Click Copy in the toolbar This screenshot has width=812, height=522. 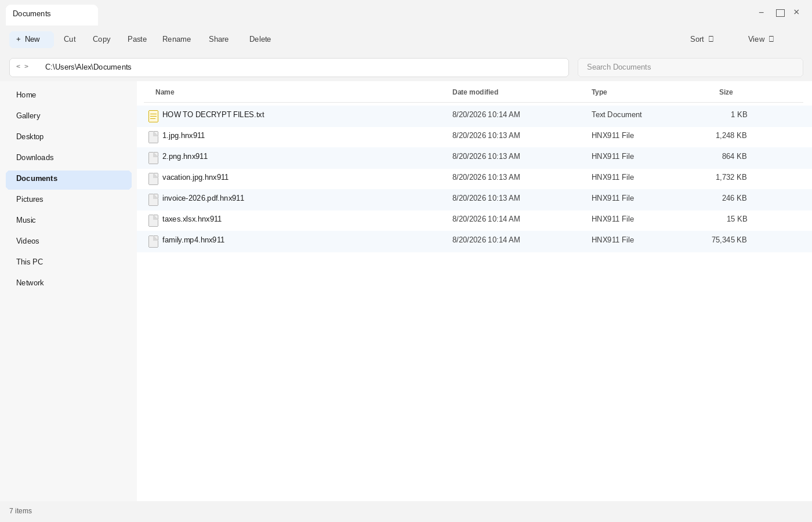[x=101, y=39]
